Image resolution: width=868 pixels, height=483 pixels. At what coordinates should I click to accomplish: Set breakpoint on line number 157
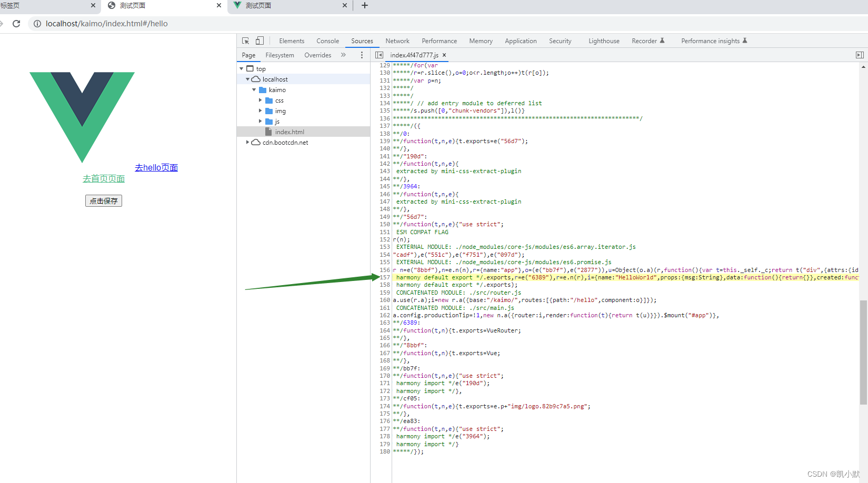(x=385, y=277)
